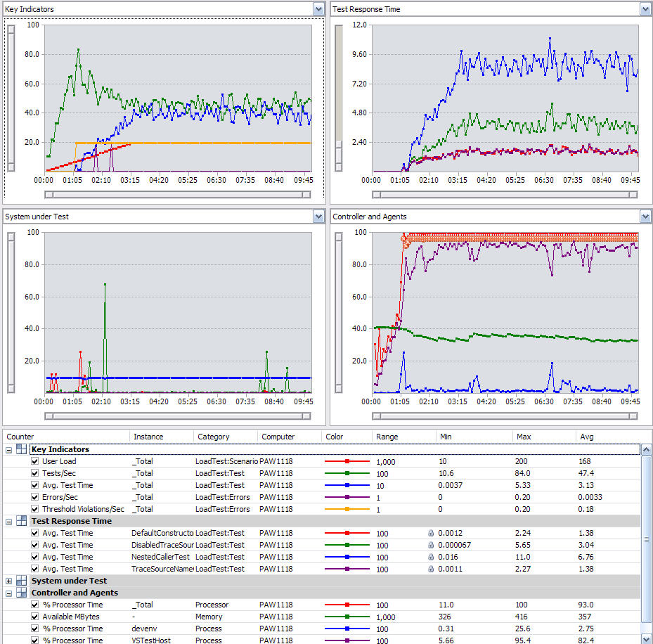The image size is (653, 644).
Task: Click Controller and Agents horizontal time slider
Action: tap(505, 416)
